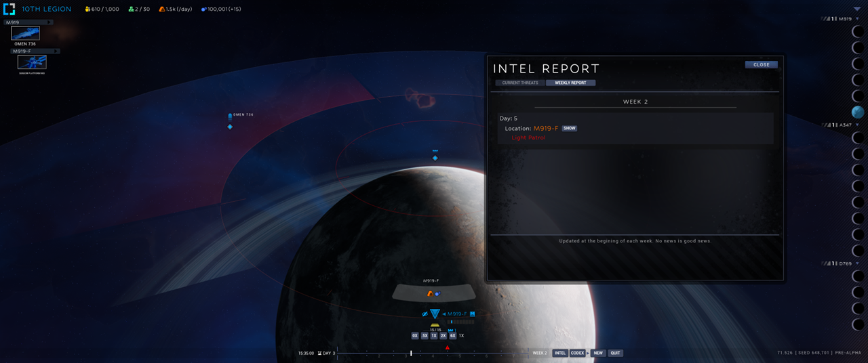This screenshot has height=363, width=868.
Task: Switch to Current Threats tab
Action: [520, 83]
